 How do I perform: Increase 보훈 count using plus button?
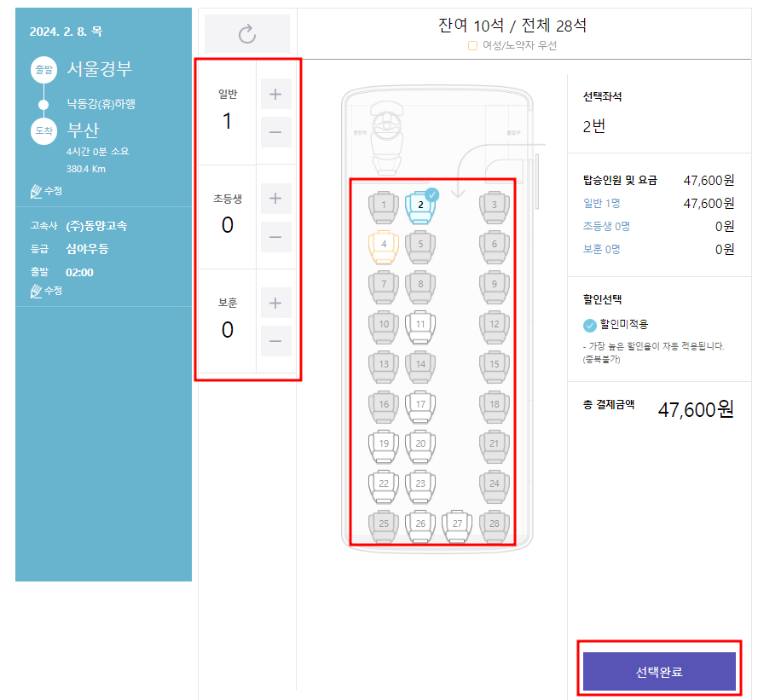(x=275, y=303)
